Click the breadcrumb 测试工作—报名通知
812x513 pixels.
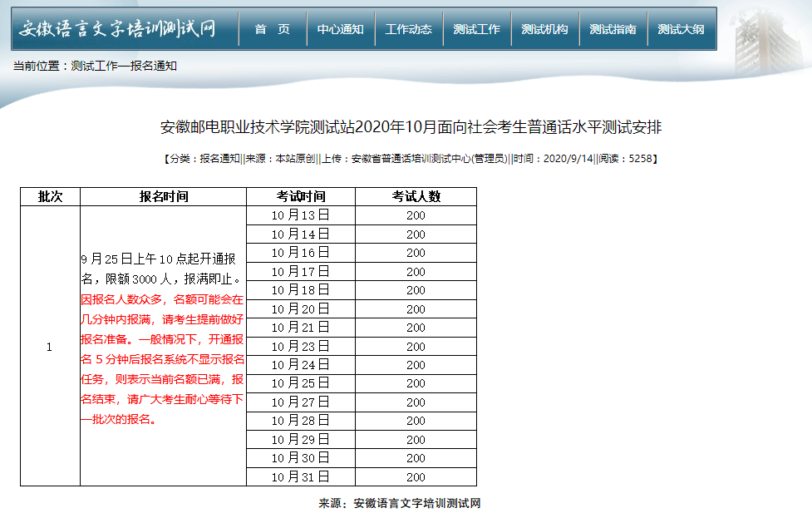tap(124, 67)
